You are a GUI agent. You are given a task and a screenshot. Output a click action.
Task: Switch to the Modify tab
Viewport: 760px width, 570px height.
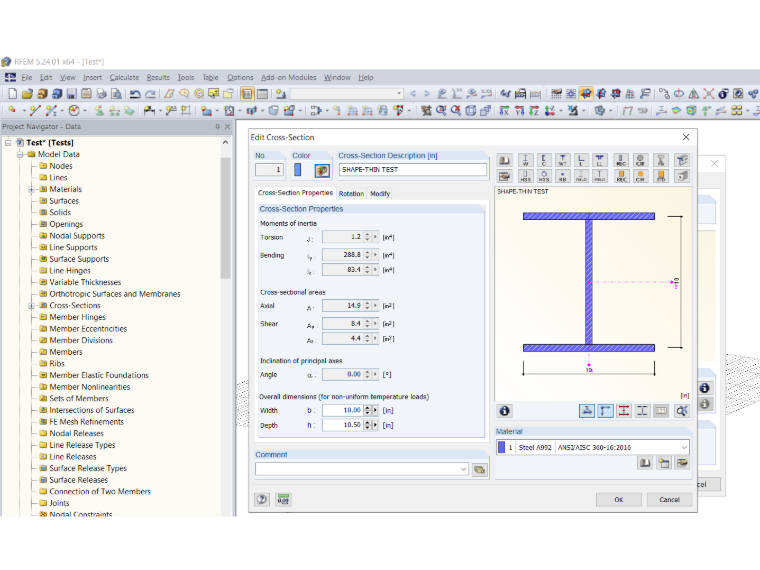380,193
